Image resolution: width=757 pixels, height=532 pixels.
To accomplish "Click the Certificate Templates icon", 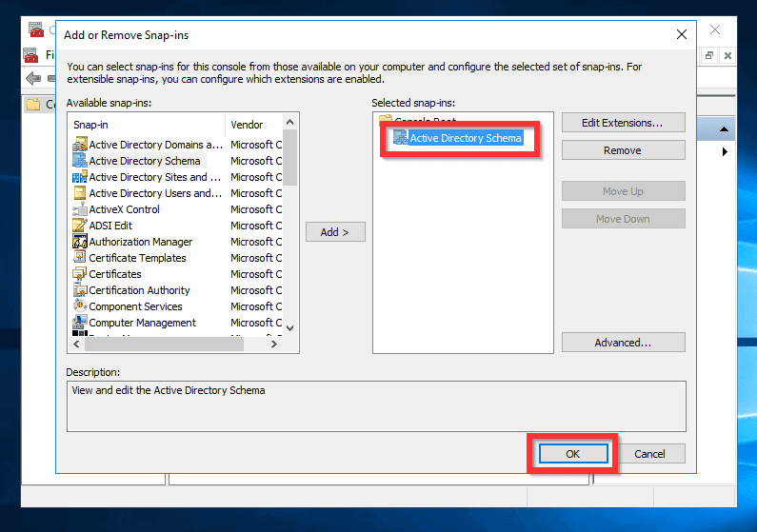I will pos(80,258).
